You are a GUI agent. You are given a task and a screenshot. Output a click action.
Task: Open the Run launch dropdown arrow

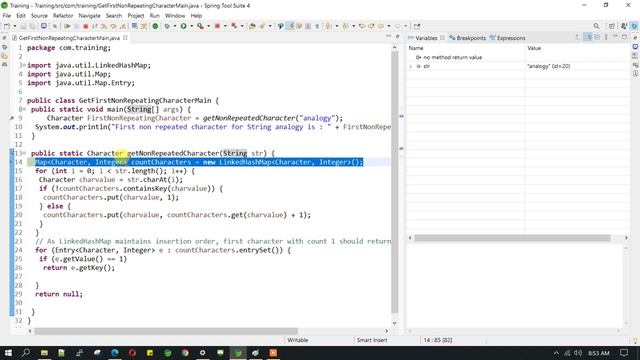pyautogui.click(x=191, y=26)
